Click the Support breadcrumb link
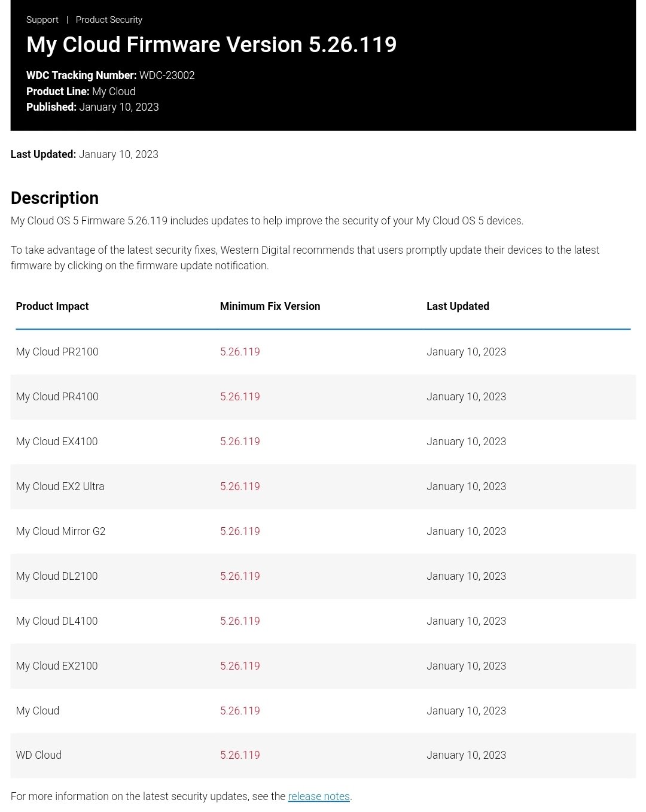The image size is (646, 812). click(42, 20)
